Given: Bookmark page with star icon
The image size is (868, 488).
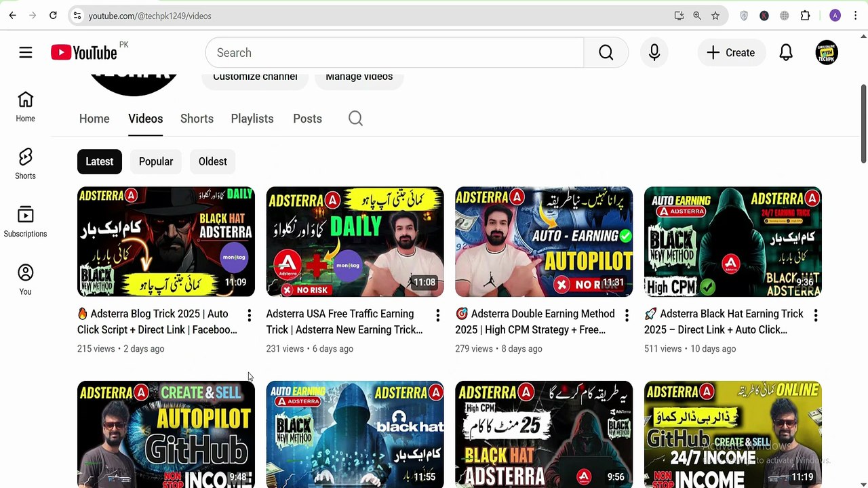Looking at the screenshot, I should 715,16.
